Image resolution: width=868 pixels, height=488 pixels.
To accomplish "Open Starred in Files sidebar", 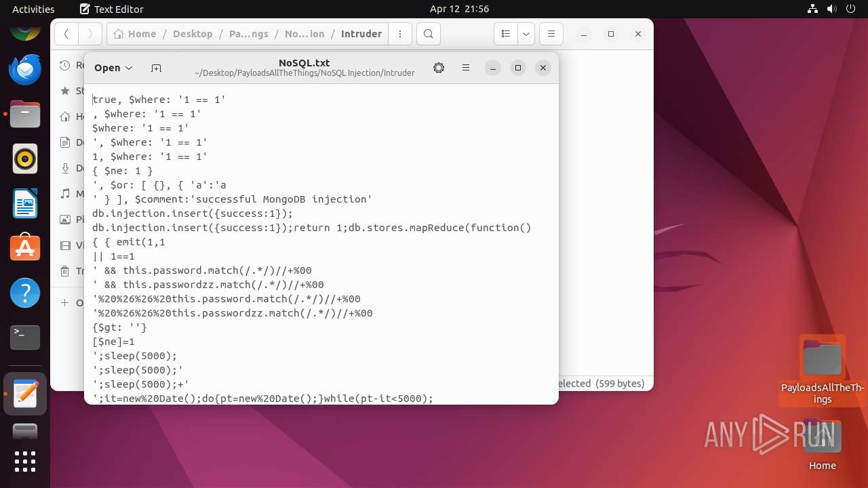I will pyautogui.click(x=71, y=90).
